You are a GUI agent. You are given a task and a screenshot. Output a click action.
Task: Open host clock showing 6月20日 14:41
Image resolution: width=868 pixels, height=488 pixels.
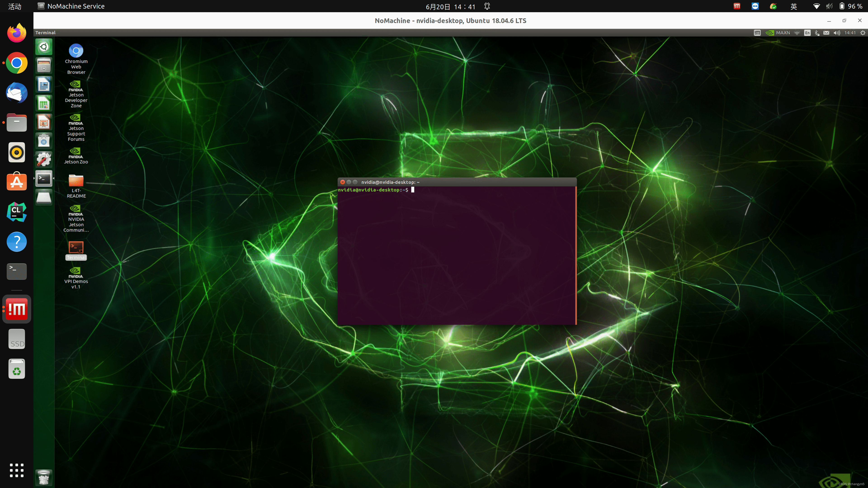[450, 6]
